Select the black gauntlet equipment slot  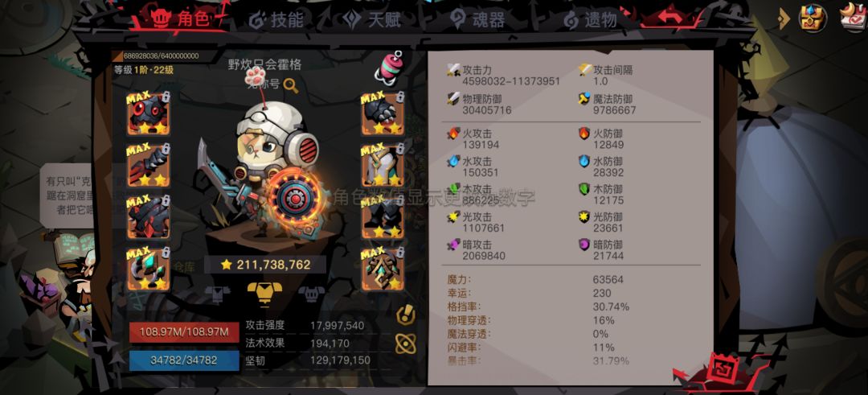(x=383, y=114)
